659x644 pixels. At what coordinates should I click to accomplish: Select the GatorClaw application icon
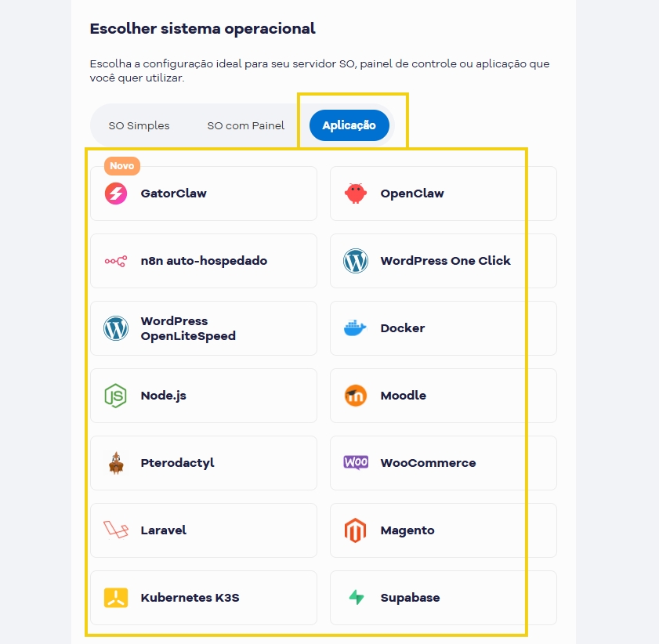click(116, 193)
